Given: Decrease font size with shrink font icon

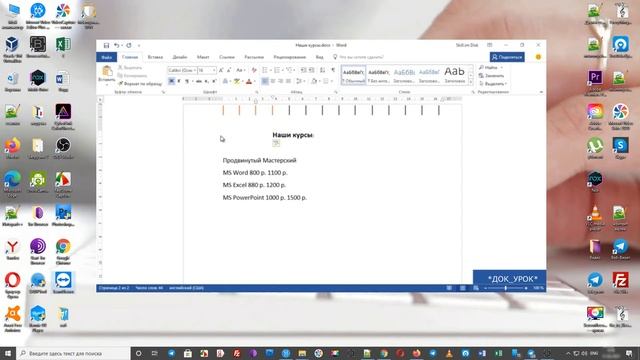Looking at the screenshot, I should [229, 70].
